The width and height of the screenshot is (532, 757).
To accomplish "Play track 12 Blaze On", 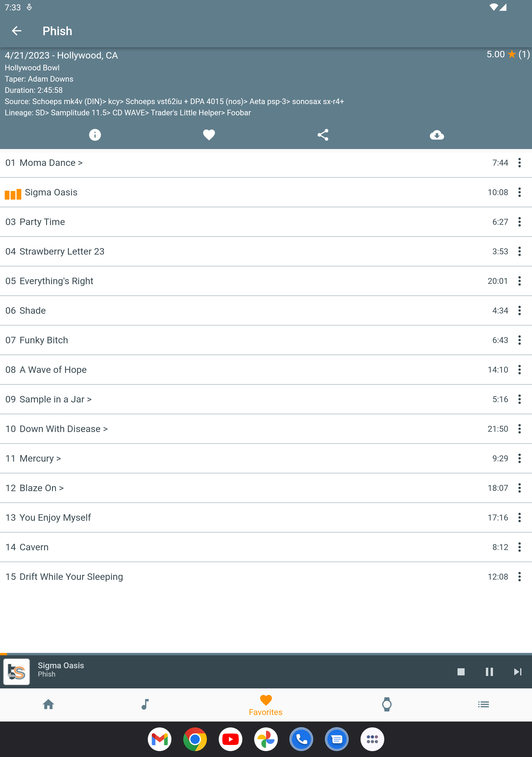I will coord(266,488).
